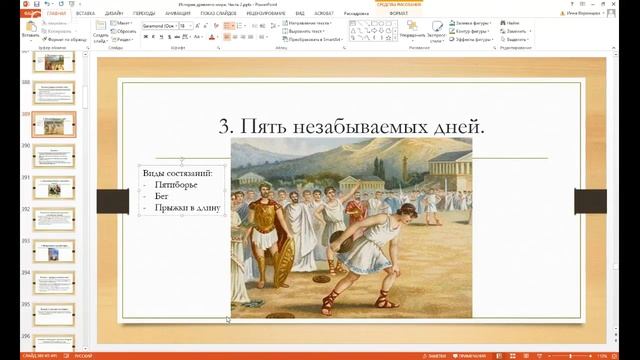Open the font name combo box Garamond
Viewport: 640px width, 360px height.
pos(160,26)
